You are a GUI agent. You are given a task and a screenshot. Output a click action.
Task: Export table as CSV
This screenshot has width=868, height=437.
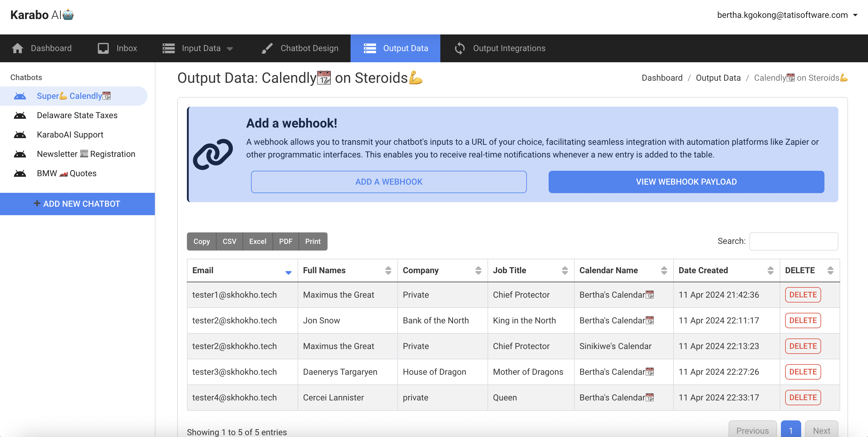coord(229,241)
